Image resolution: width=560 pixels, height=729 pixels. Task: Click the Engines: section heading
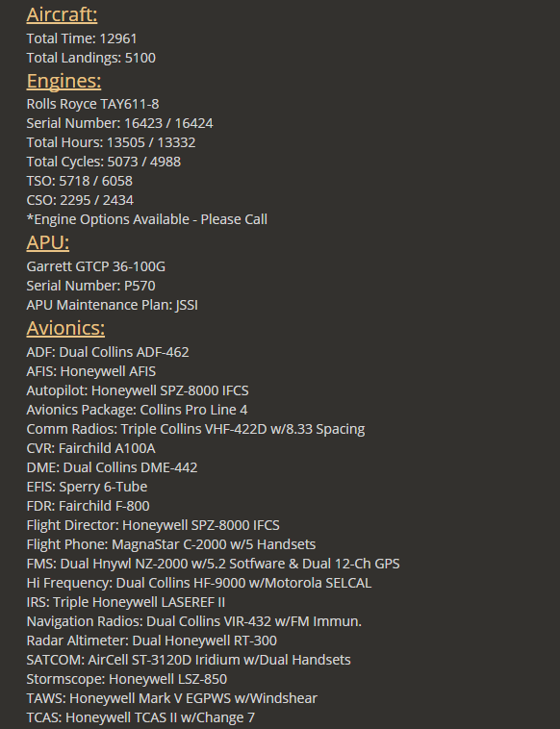click(x=64, y=81)
